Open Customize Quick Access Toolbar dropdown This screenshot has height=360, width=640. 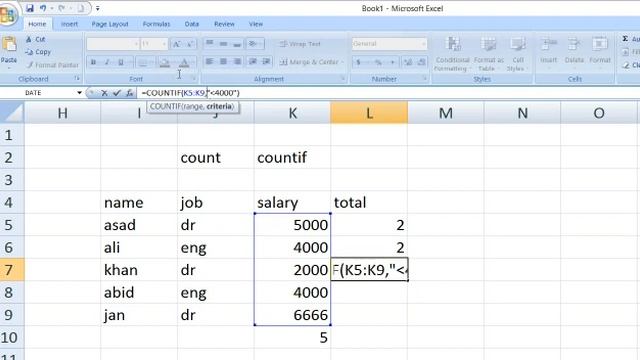click(x=98, y=8)
